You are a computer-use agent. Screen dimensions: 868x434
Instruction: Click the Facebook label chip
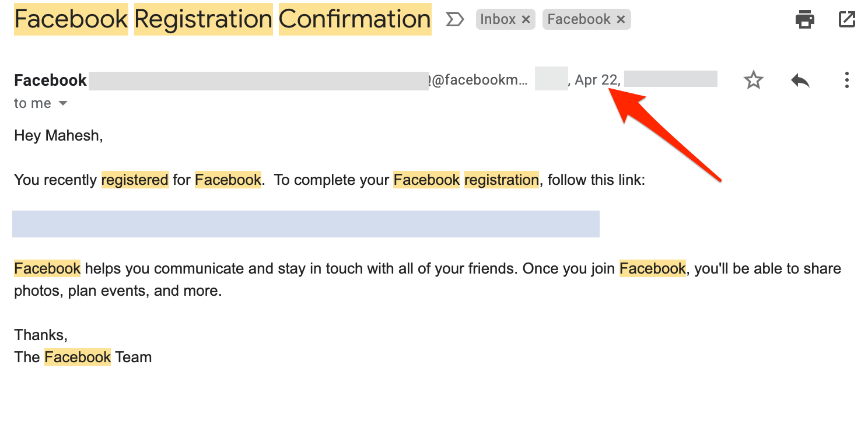(578, 20)
